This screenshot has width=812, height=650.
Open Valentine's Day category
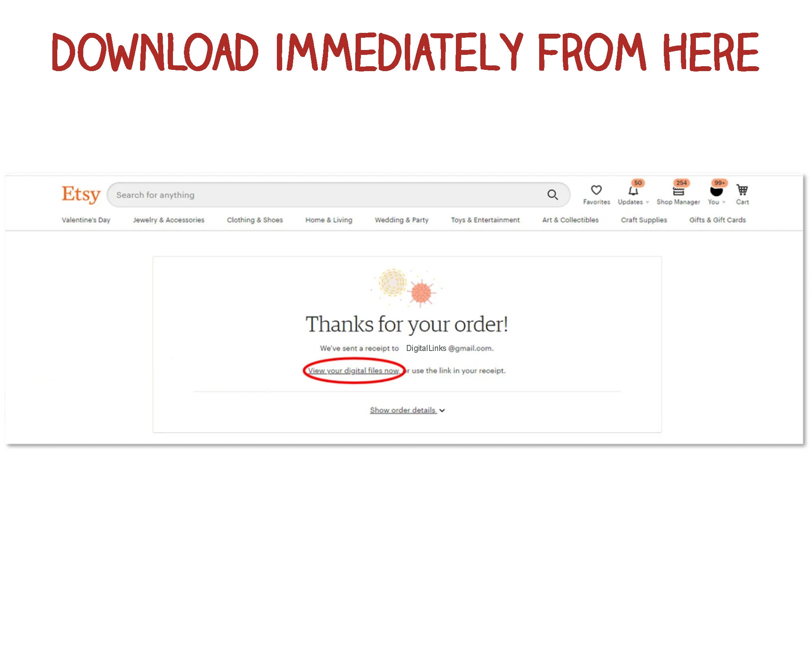tap(86, 220)
